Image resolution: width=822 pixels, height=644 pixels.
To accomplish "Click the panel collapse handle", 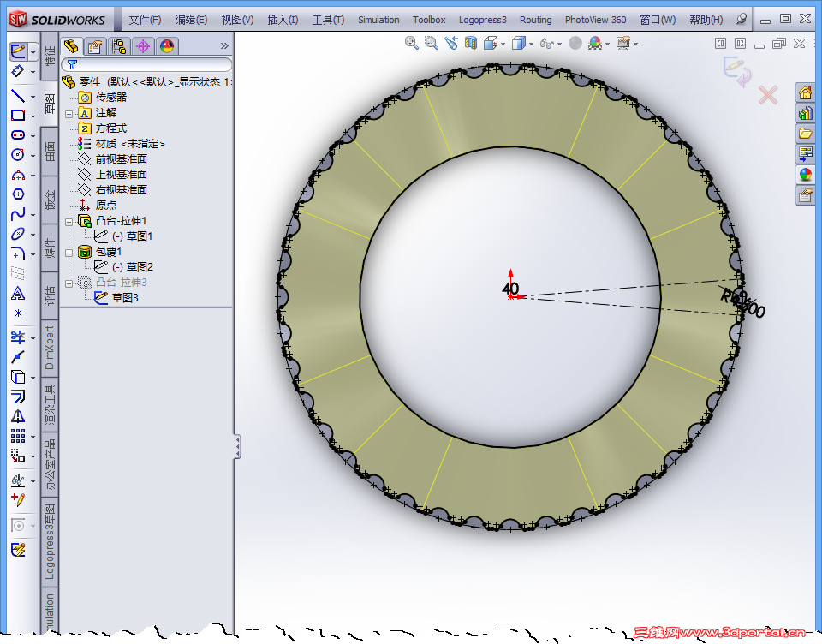I will [237, 447].
